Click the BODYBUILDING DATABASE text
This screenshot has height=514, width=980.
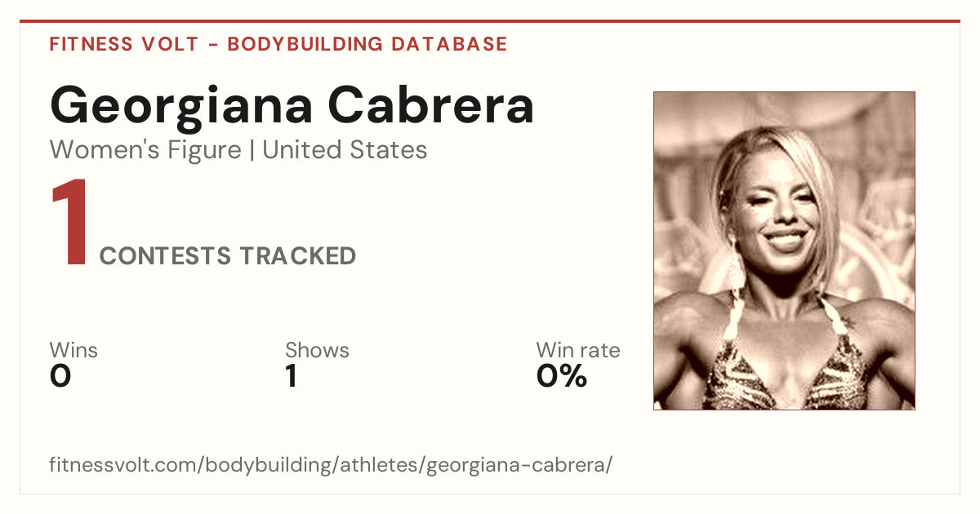(367, 44)
